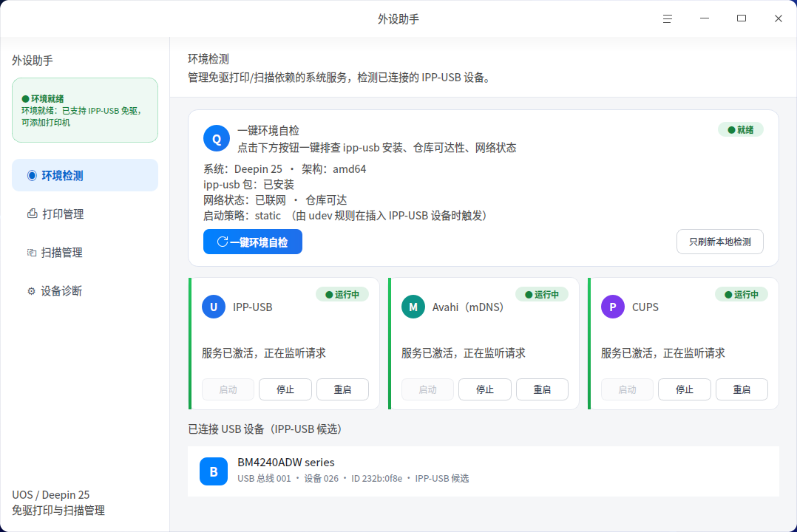Screen dimensions: 797x532
Task: Run 一键环境自检 blue button
Action: (x=253, y=242)
